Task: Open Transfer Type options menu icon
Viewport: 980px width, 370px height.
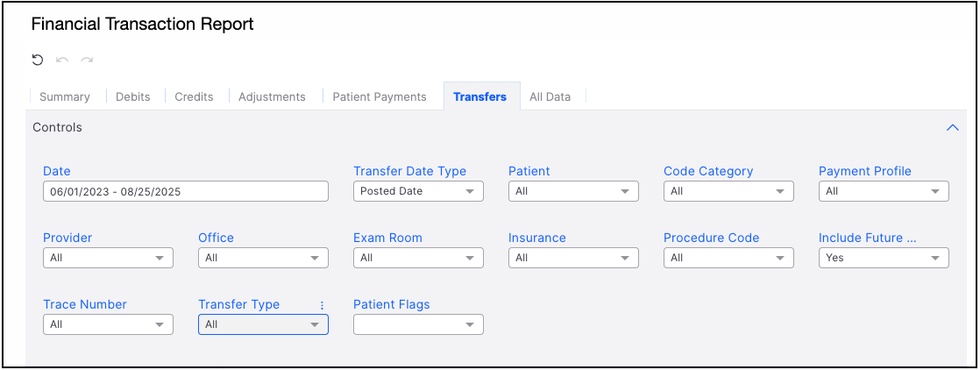Action: (322, 305)
